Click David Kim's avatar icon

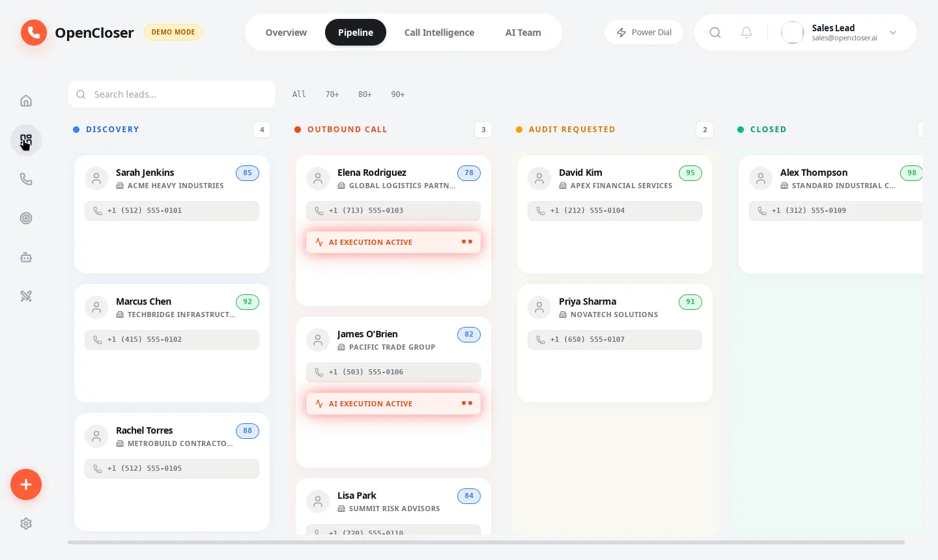coord(539,178)
